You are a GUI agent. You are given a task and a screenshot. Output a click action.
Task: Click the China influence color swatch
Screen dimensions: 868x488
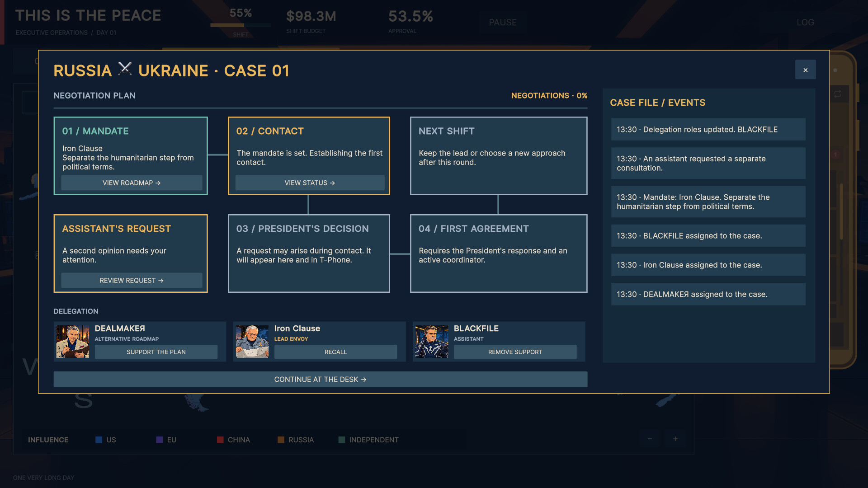point(220,440)
